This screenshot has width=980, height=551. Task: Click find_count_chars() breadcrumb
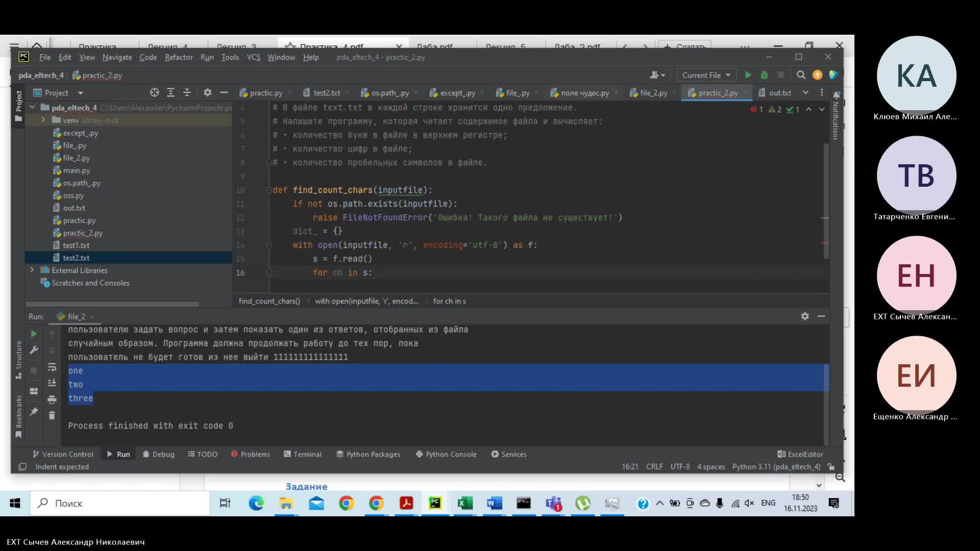[x=269, y=301]
